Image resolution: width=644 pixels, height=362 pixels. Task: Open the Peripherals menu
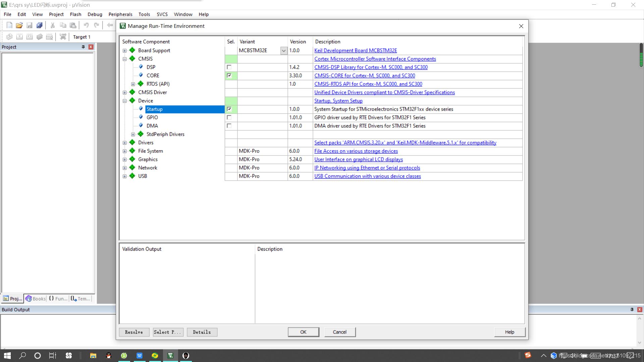[x=120, y=14]
